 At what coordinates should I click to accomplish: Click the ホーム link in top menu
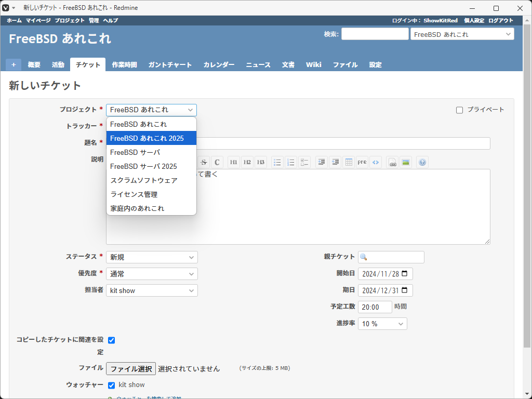14,20
